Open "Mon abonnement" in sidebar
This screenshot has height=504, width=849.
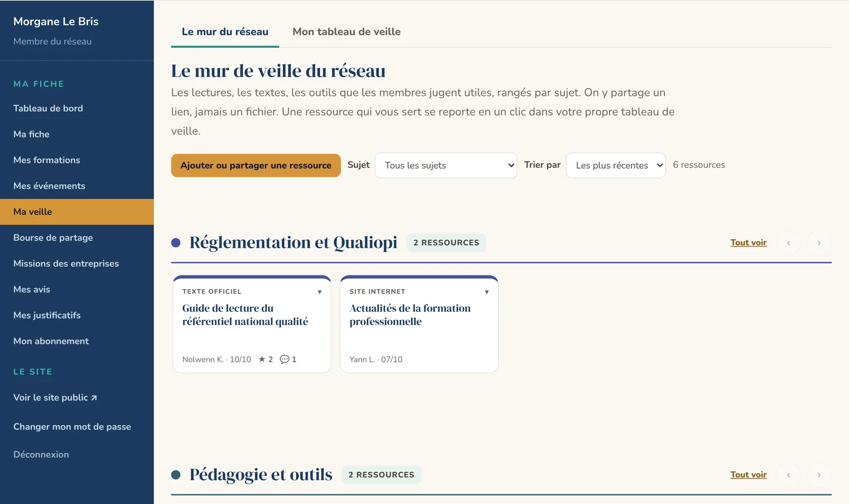click(77, 341)
